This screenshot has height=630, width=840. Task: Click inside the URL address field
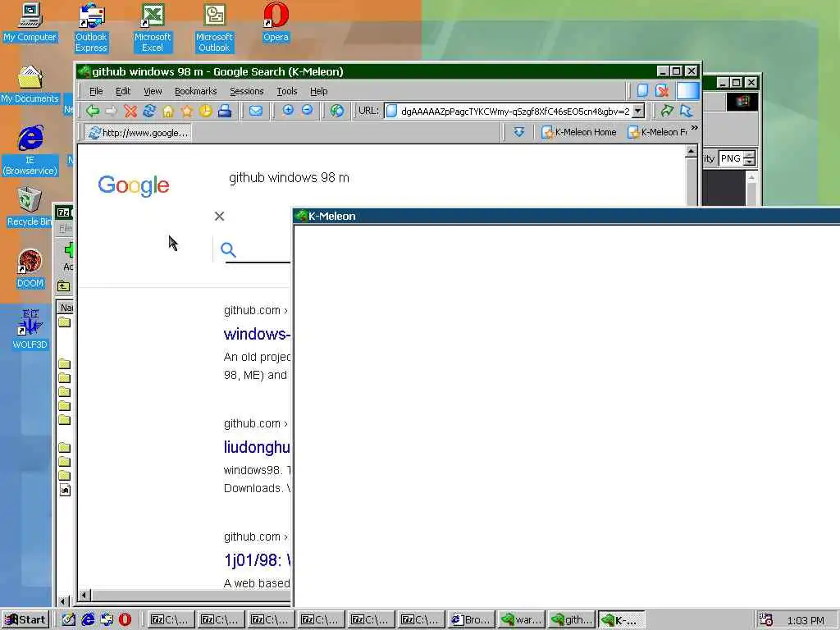514,112
